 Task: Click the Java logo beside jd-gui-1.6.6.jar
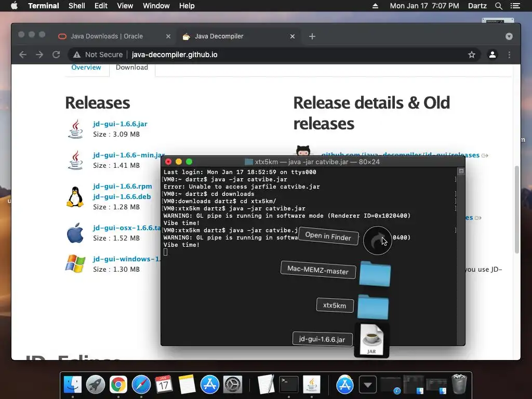[x=75, y=129]
